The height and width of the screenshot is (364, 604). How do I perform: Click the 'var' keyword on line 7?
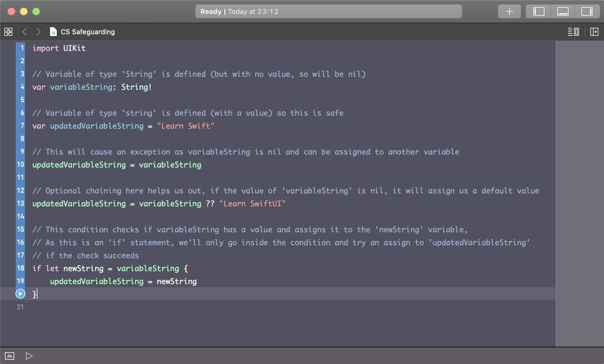(x=39, y=126)
